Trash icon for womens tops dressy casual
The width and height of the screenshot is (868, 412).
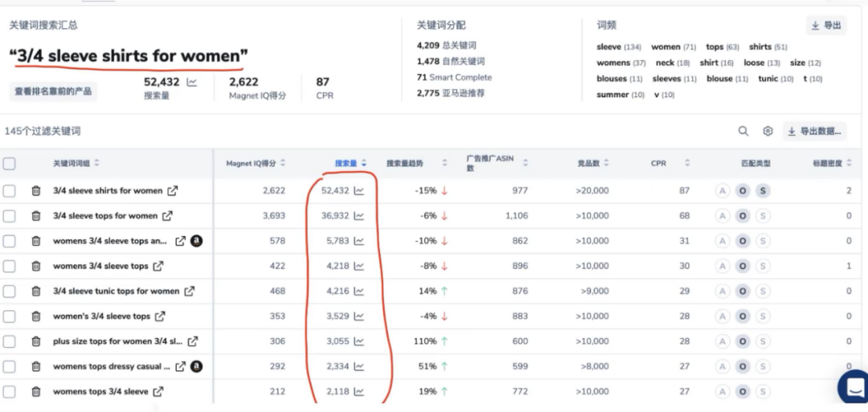tap(36, 366)
